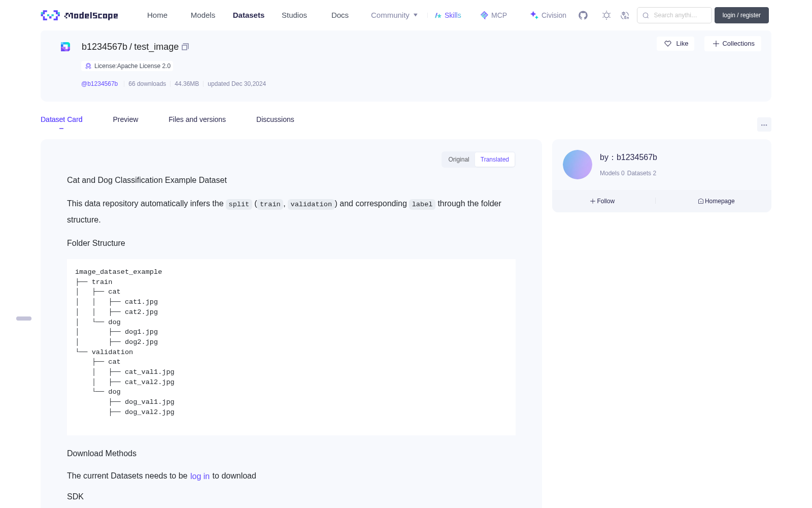The height and width of the screenshot is (508, 812).
Task: Open the Models section
Action: click(203, 15)
